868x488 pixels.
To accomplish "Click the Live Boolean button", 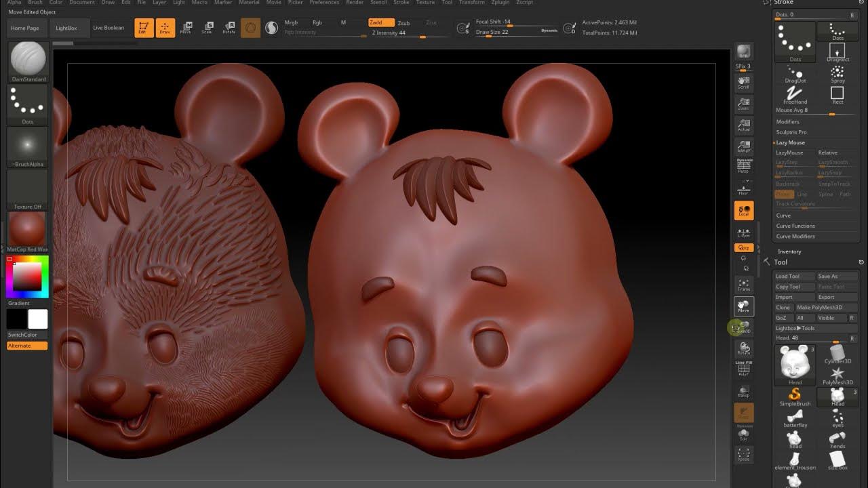I will (x=108, y=28).
